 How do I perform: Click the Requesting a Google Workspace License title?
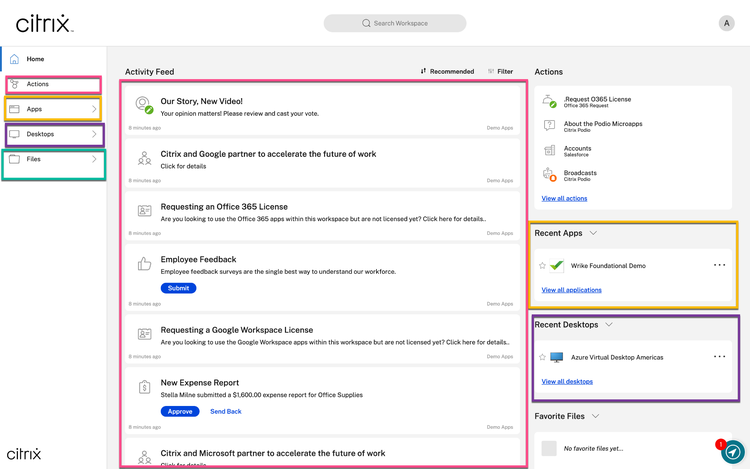tap(237, 330)
